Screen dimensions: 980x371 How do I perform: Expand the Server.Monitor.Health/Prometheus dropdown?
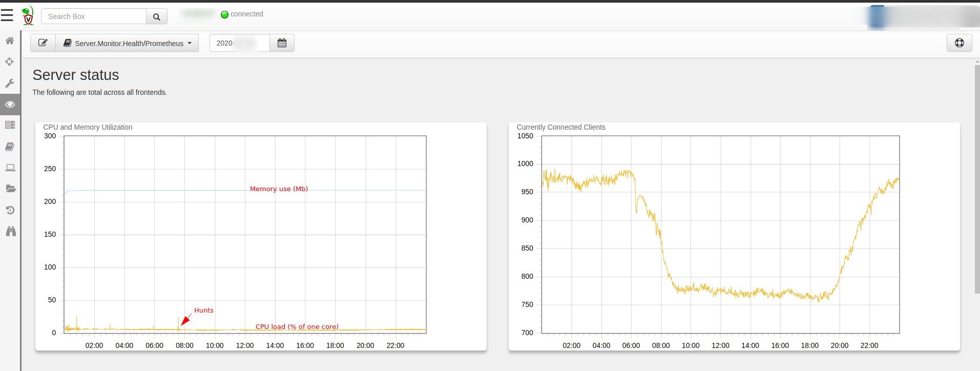[127, 43]
